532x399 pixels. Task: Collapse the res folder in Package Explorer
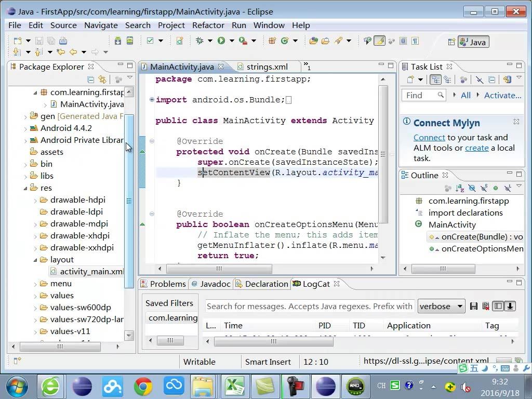25,188
